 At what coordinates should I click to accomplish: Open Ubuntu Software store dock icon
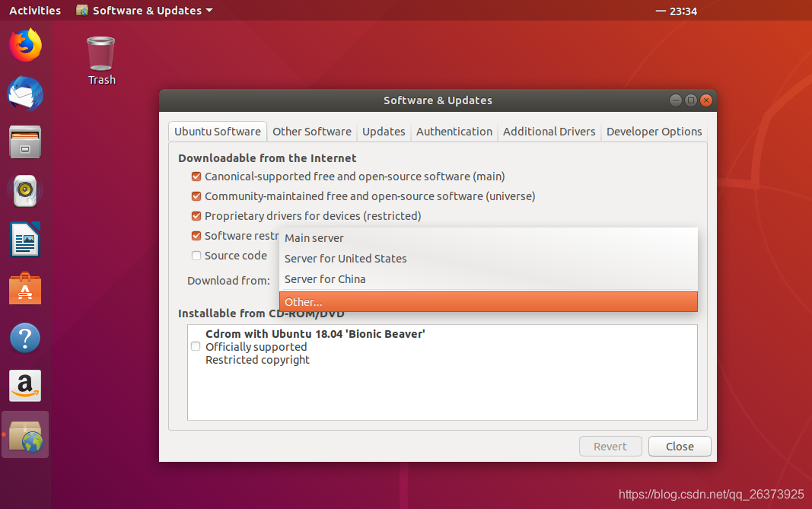25,288
